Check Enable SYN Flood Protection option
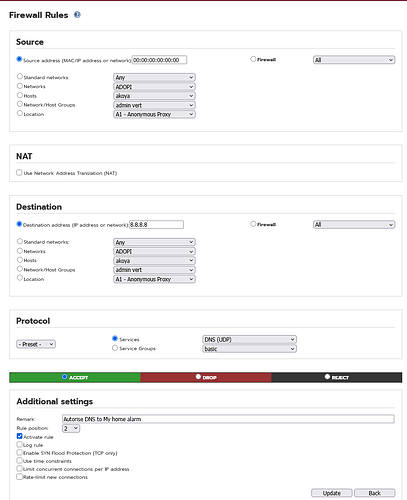Image resolution: width=407 pixels, height=500 pixels. pos(19,452)
